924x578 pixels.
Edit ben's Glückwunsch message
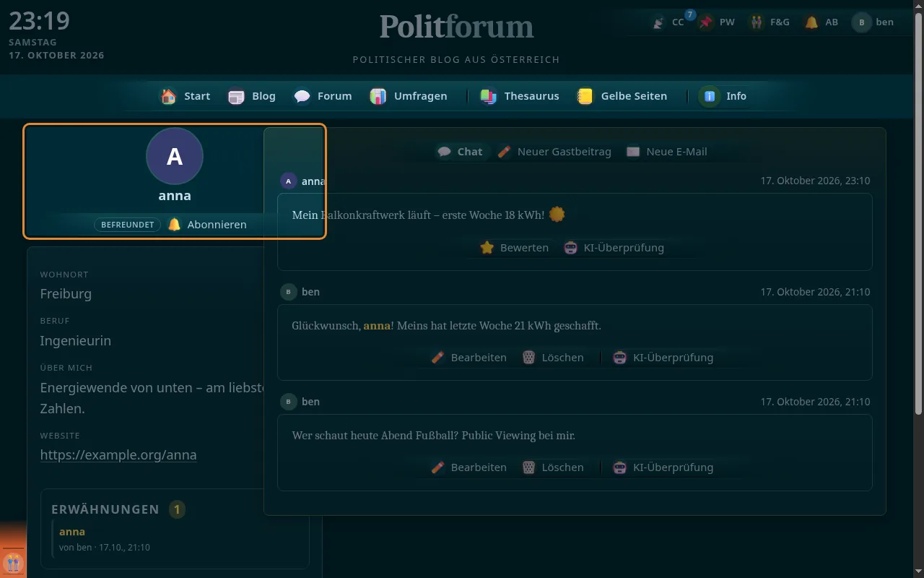point(468,358)
